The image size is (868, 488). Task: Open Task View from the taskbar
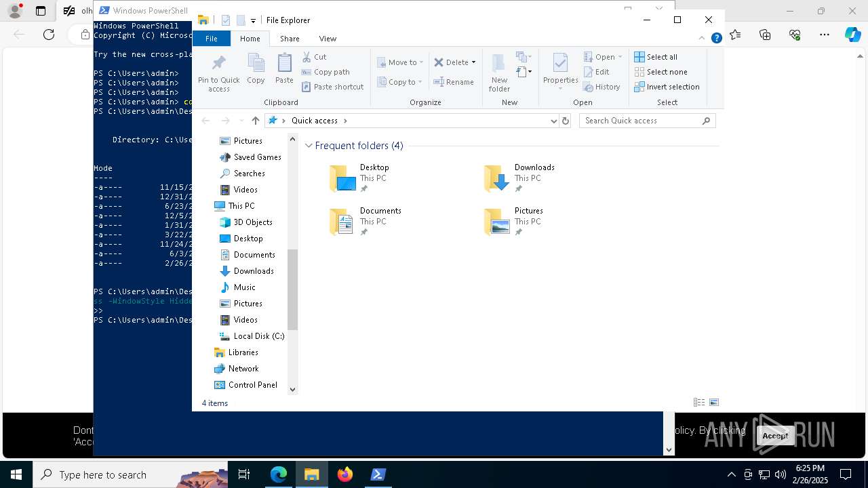pyautogui.click(x=244, y=474)
